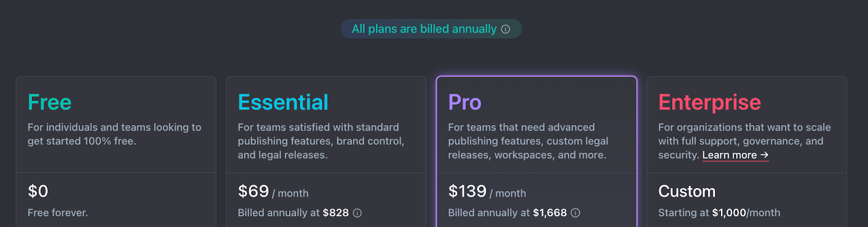Click the $69 / month price
This screenshot has width=868, height=227.
[273, 191]
